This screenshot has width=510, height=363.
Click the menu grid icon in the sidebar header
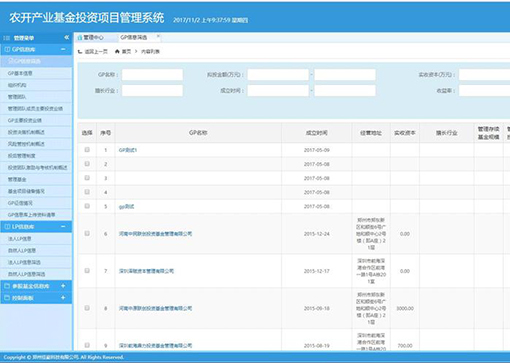pyautogui.click(x=7, y=38)
